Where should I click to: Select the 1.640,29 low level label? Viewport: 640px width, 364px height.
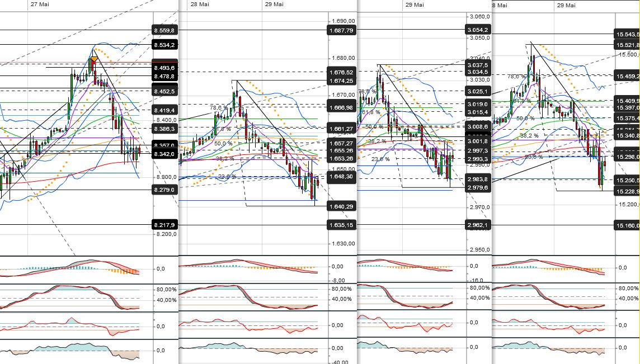[342, 206]
